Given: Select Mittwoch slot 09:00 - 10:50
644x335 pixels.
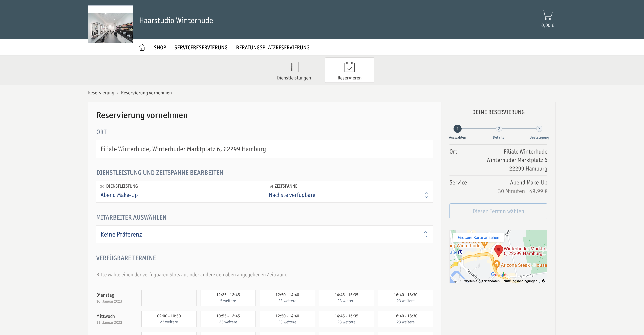Looking at the screenshot, I should click(x=169, y=319).
